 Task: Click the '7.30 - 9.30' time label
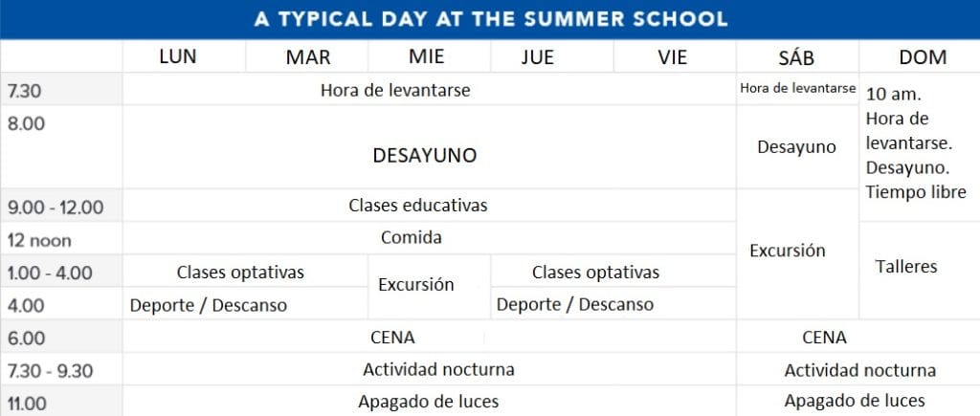pyautogui.click(x=48, y=370)
